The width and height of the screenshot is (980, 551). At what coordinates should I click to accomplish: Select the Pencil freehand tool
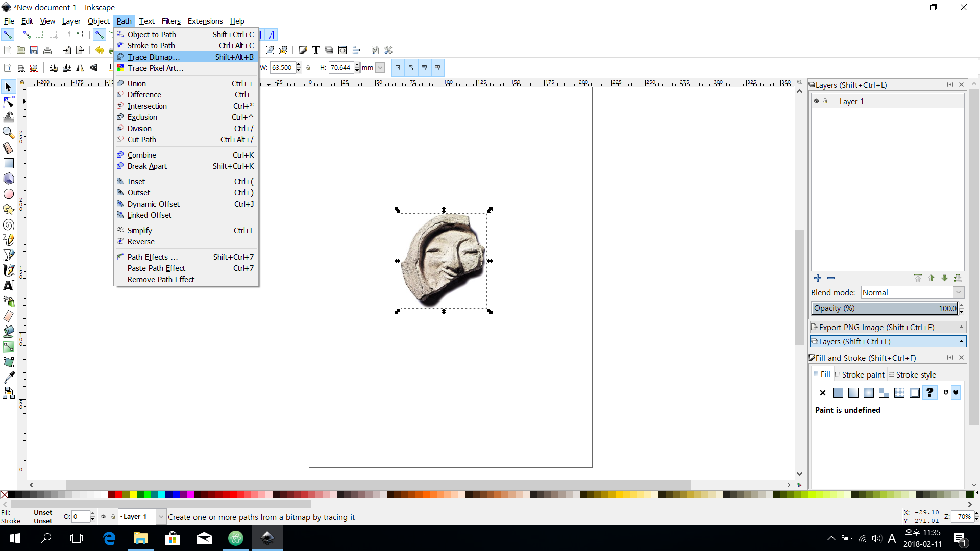tap(8, 240)
